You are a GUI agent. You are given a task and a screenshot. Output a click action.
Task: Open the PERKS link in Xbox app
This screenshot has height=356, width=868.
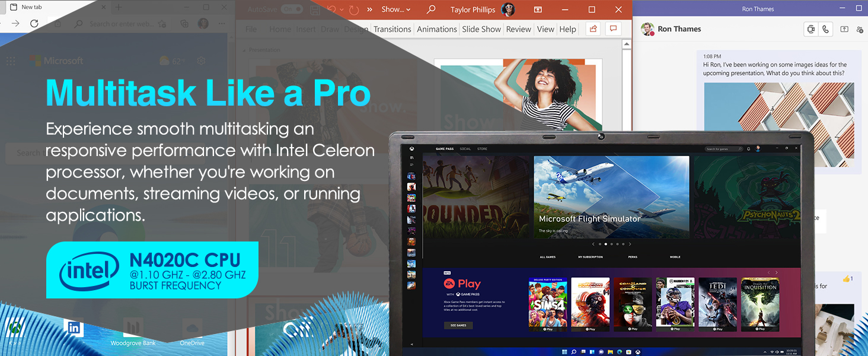coord(633,257)
